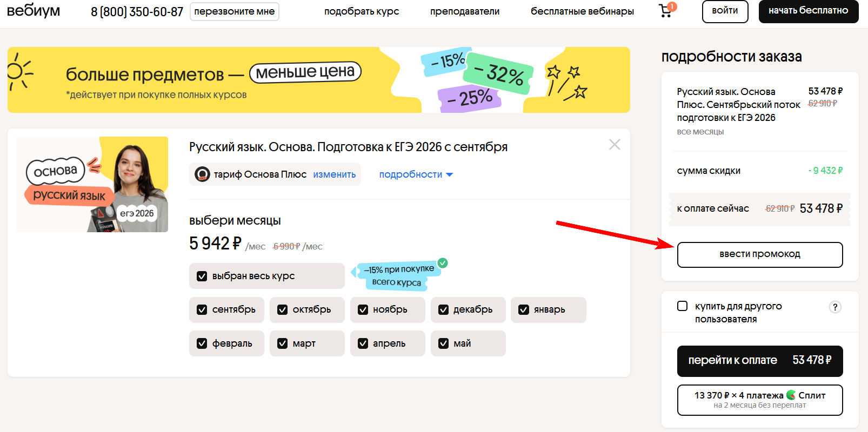Screen dimensions: 868x432
Task: Click the promotional discount banner
Action: [318, 80]
